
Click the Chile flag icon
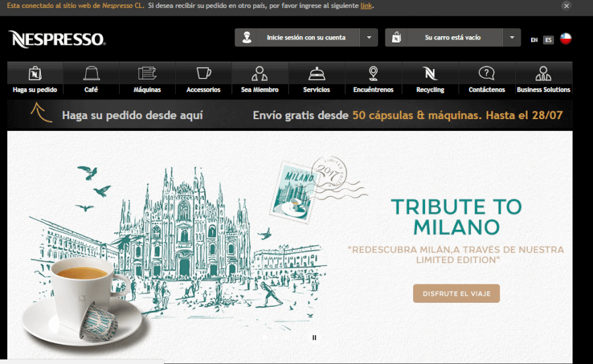click(565, 39)
